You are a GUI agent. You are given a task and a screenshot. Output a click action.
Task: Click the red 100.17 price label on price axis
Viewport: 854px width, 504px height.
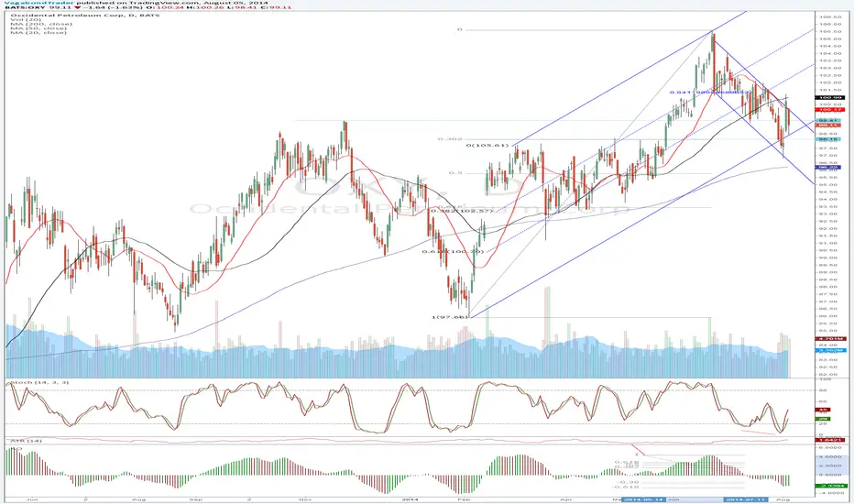(830, 110)
